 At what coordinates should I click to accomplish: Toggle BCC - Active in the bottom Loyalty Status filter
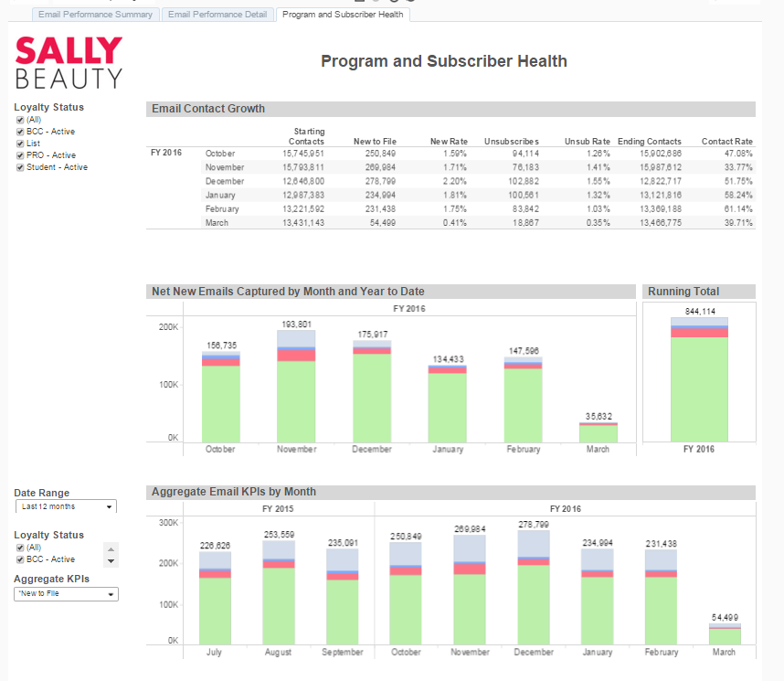tap(20, 559)
